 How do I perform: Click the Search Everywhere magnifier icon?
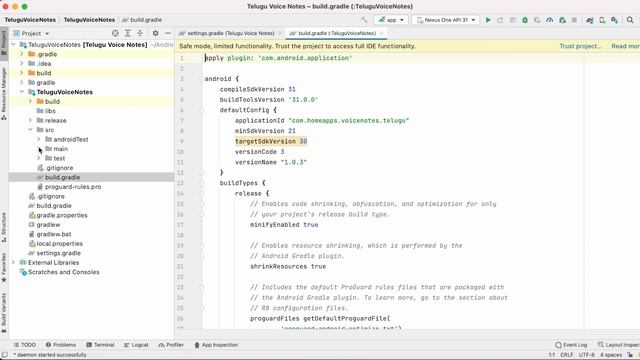630,20
